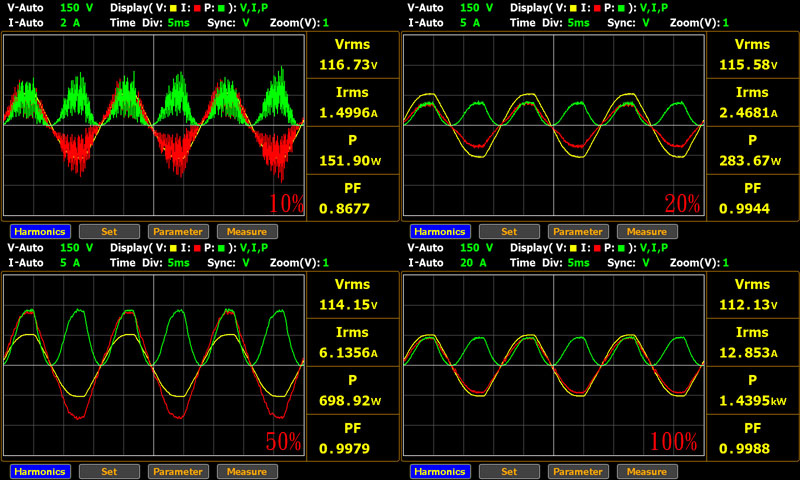Select Vrms reading 116.73V
The image size is (800, 480).
348,65
